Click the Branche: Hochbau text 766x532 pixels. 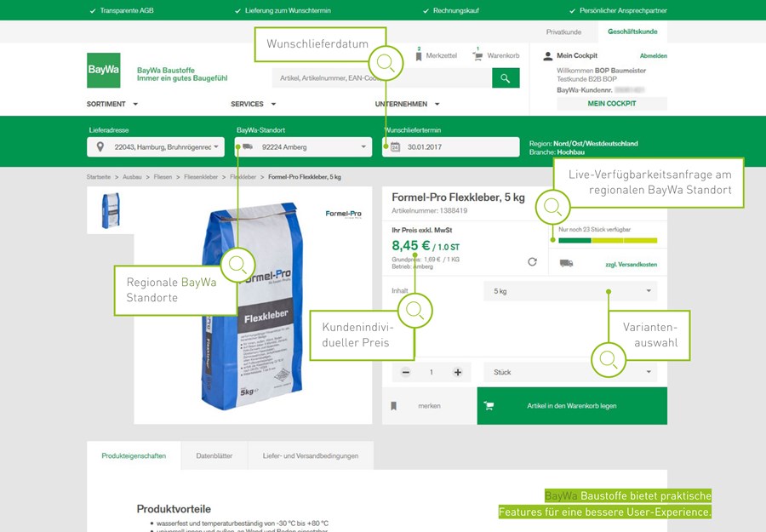click(x=557, y=152)
